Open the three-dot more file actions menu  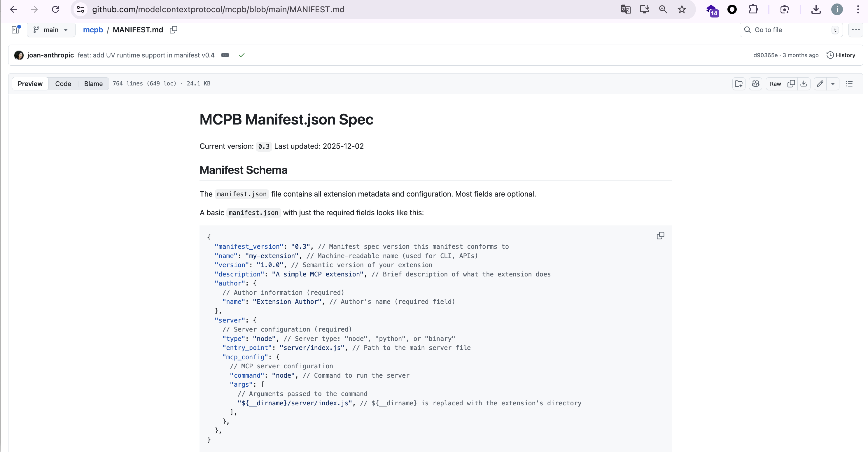coord(855,30)
